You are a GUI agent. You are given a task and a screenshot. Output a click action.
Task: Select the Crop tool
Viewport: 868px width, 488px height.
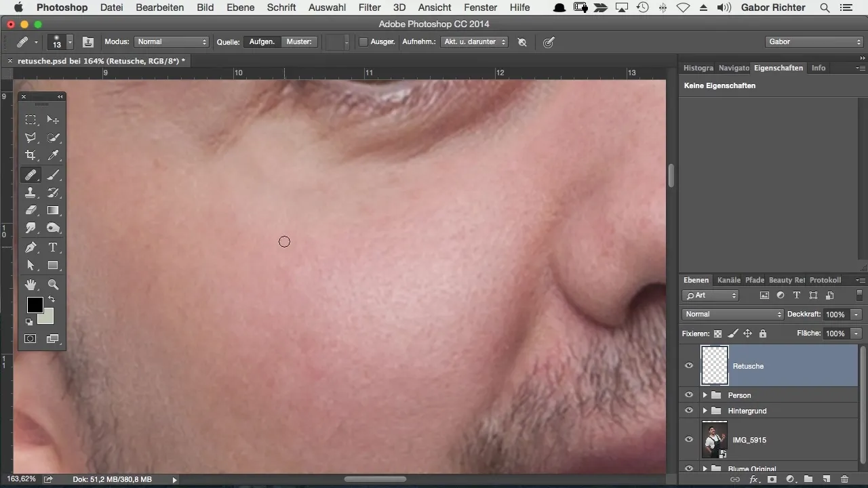point(31,155)
